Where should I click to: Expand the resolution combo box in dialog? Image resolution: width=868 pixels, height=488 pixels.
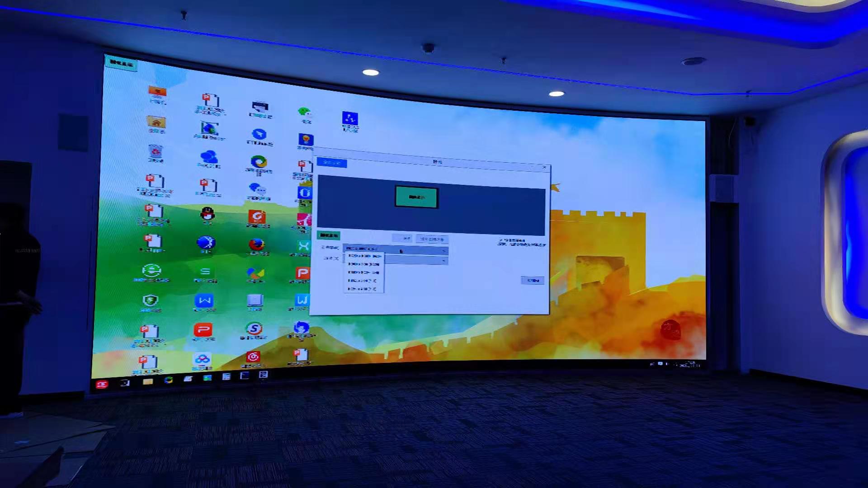(444, 251)
